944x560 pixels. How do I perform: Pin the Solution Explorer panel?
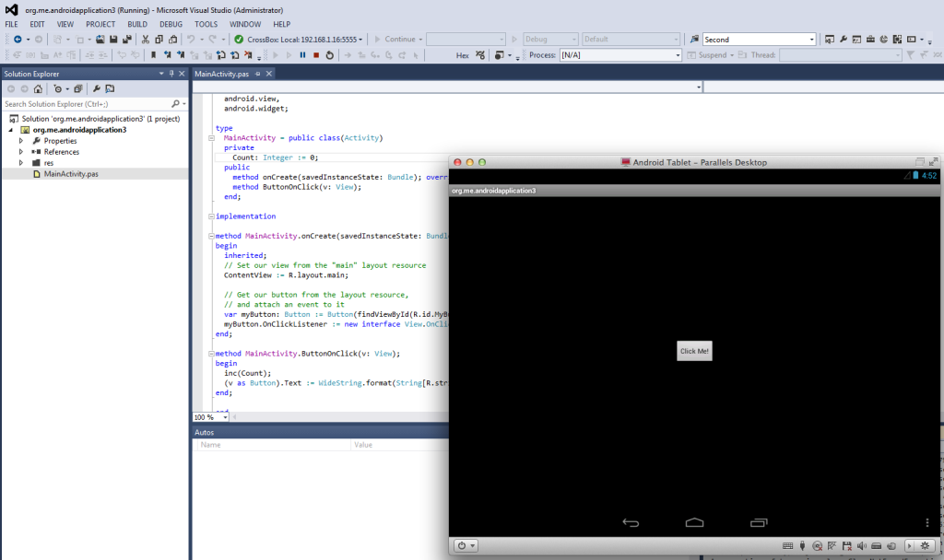(x=171, y=74)
